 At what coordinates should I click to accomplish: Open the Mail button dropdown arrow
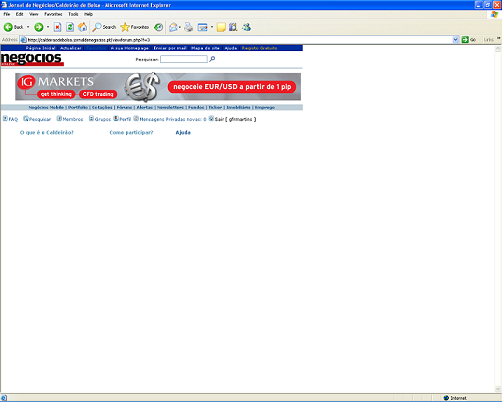click(180, 27)
